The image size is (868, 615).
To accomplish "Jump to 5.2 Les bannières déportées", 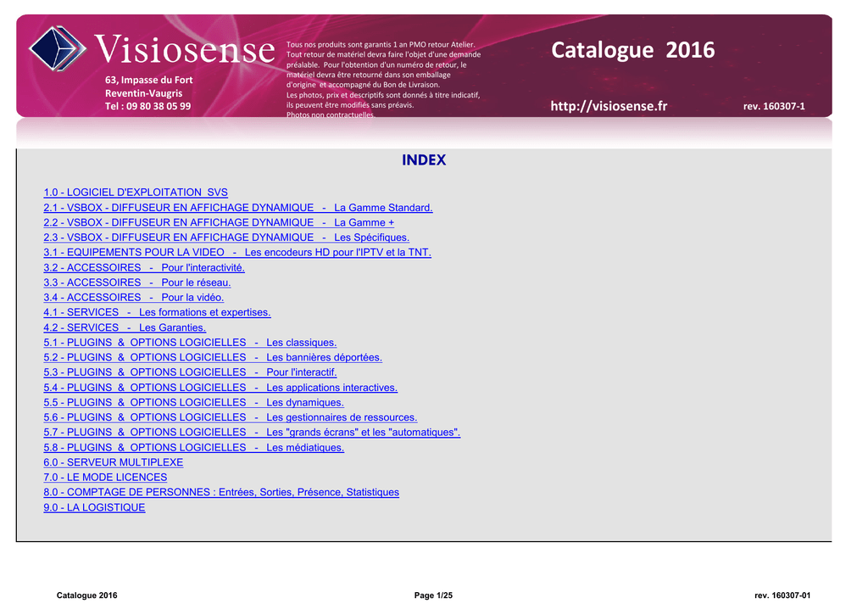I will [x=213, y=357].
